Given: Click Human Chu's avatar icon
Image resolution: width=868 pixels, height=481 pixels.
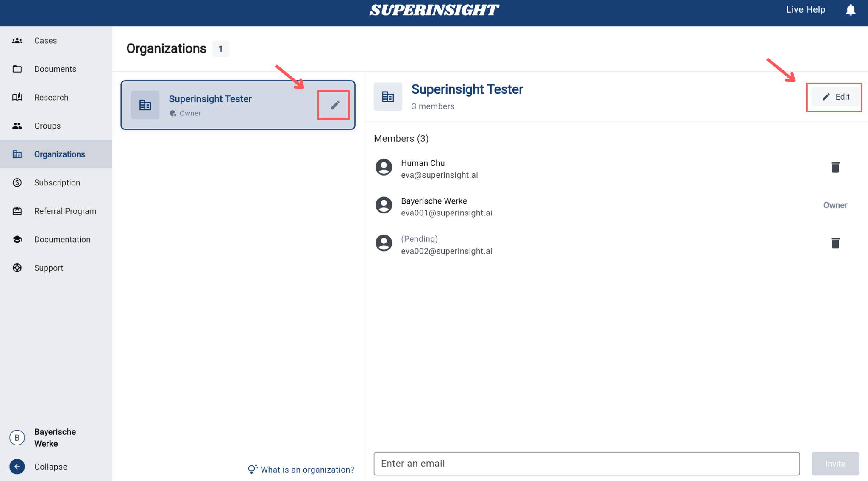Looking at the screenshot, I should point(384,167).
